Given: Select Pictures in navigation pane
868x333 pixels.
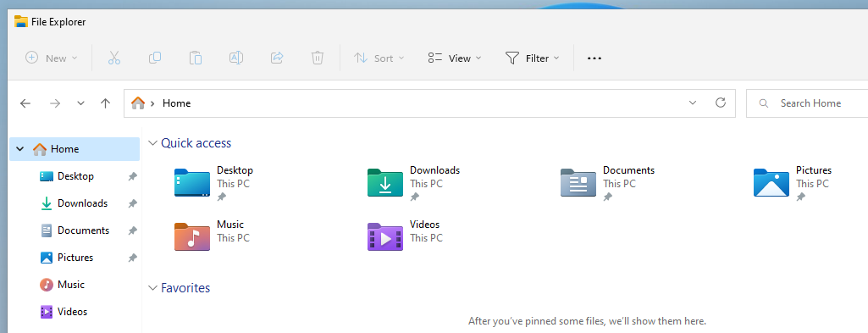Looking at the screenshot, I should click(x=75, y=258).
